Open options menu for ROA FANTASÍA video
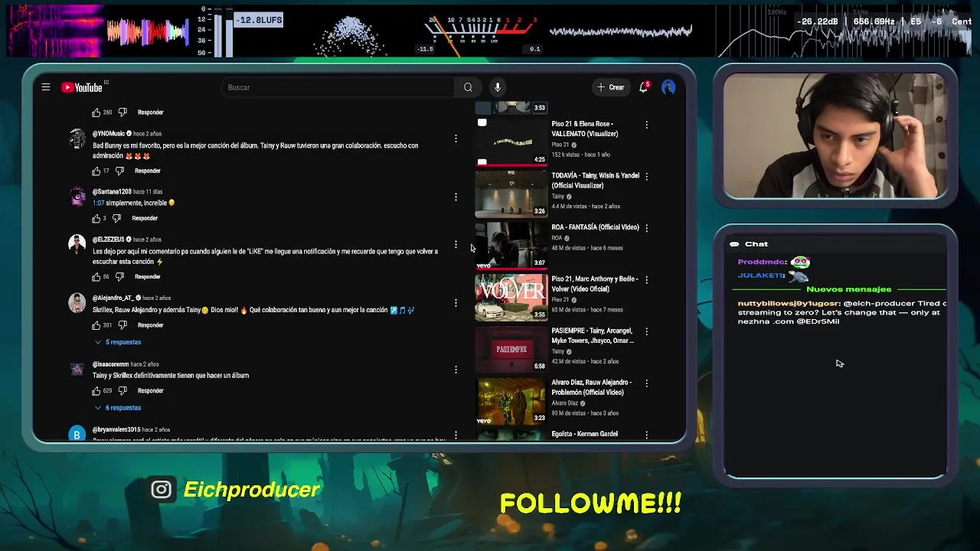The width and height of the screenshot is (980, 551). pos(646,228)
